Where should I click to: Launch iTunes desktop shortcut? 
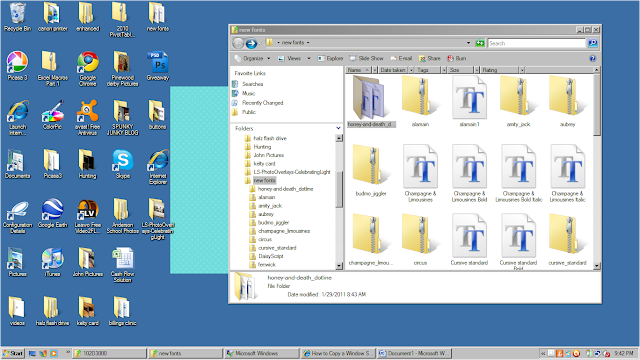click(52, 262)
